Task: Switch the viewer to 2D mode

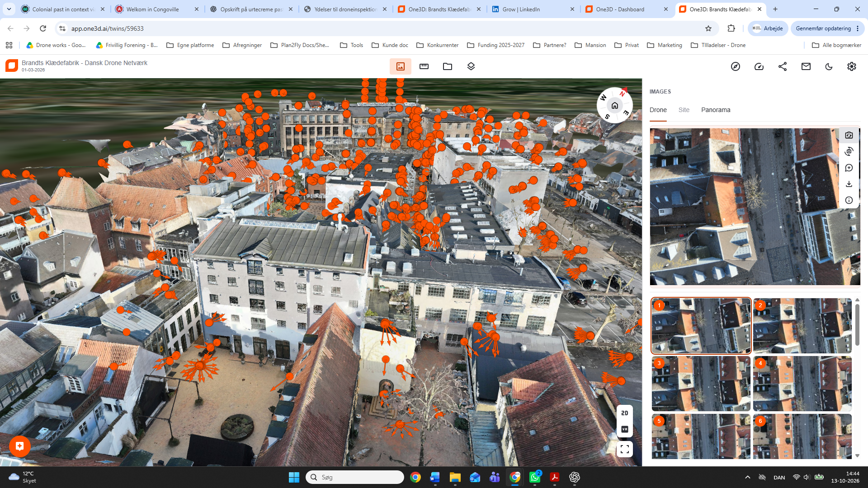Action: 625,413
